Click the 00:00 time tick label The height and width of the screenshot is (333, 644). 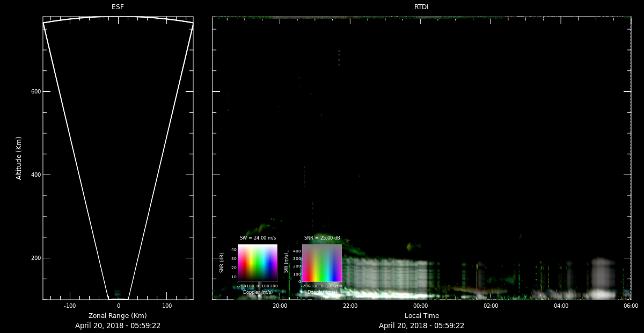[420, 306]
